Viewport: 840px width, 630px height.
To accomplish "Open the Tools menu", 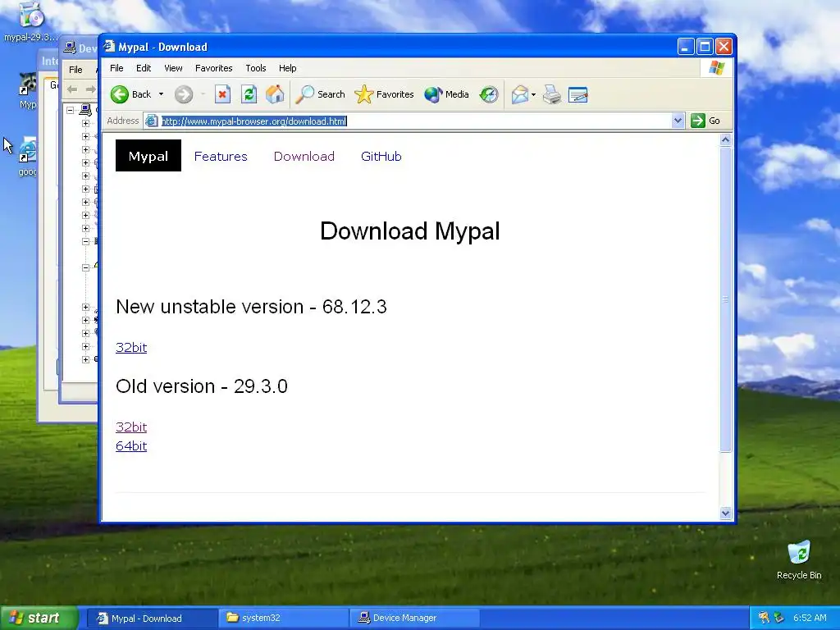I will pyautogui.click(x=256, y=68).
